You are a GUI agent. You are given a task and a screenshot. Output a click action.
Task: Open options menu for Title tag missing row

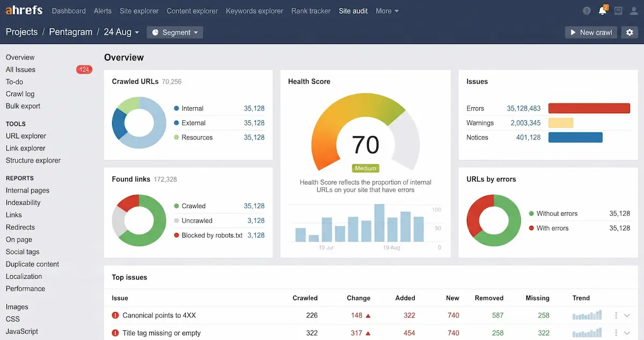tap(616, 333)
